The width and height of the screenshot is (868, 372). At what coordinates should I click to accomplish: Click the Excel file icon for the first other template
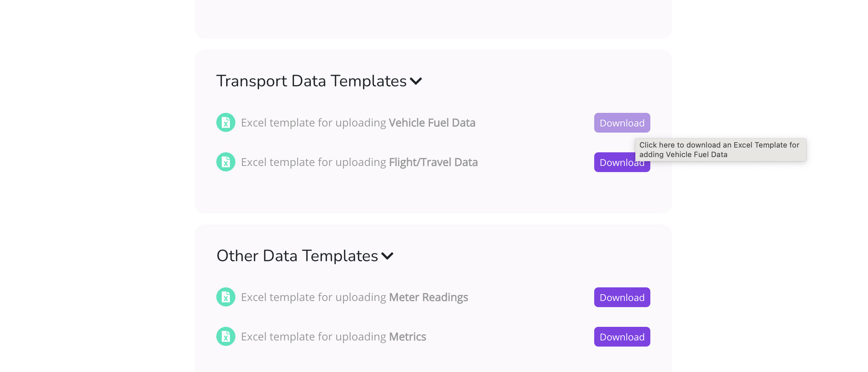(x=225, y=297)
